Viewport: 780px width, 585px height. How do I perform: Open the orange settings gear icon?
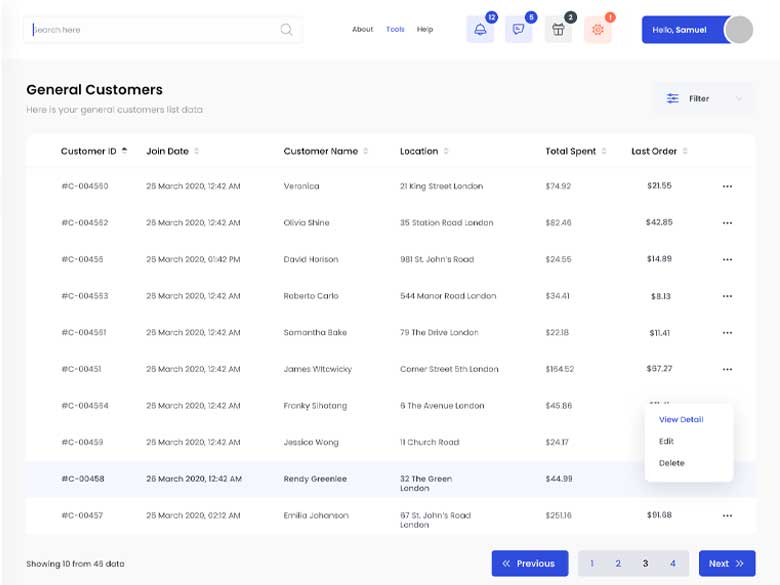tap(597, 29)
